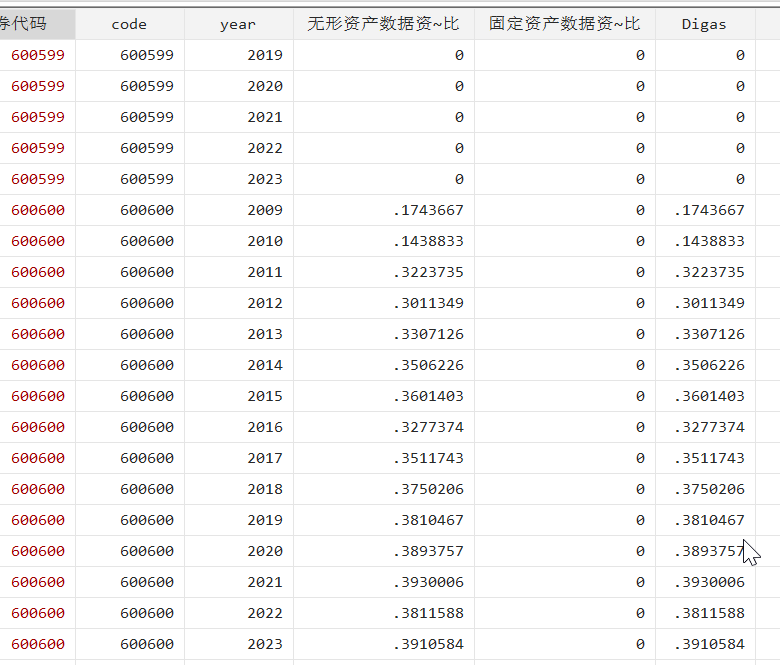Screen dimensions: 780x665
Task: Click Digas value .3893757 near the cursor
Action: tap(708, 551)
